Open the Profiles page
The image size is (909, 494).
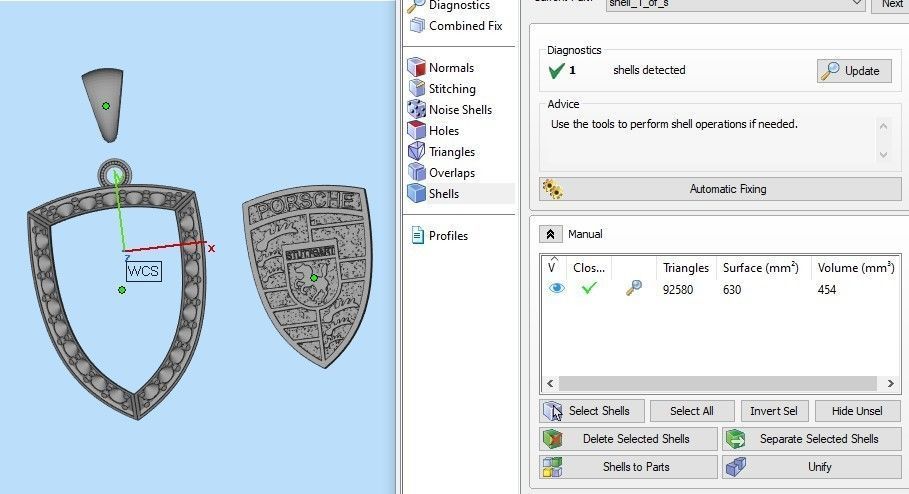(x=439, y=235)
